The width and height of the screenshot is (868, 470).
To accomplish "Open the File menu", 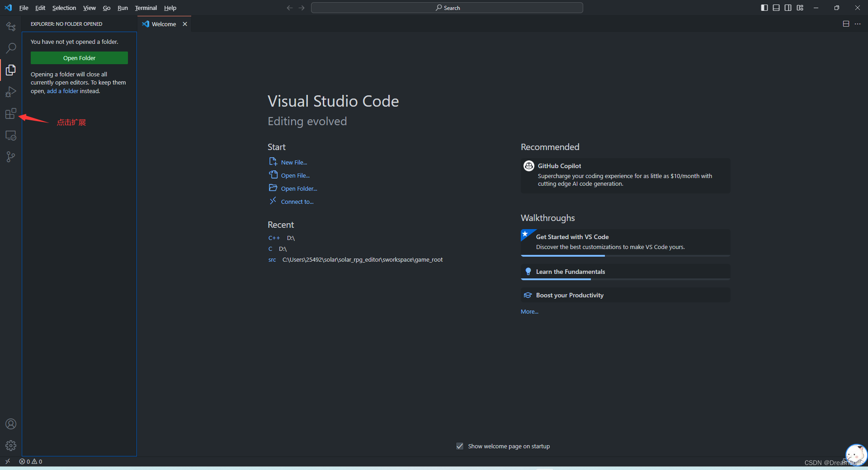I will point(24,8).
